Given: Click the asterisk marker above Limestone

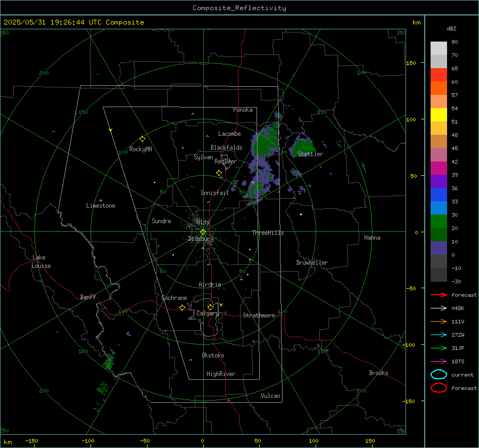Looking at the screenshot, I should point(101,201).
